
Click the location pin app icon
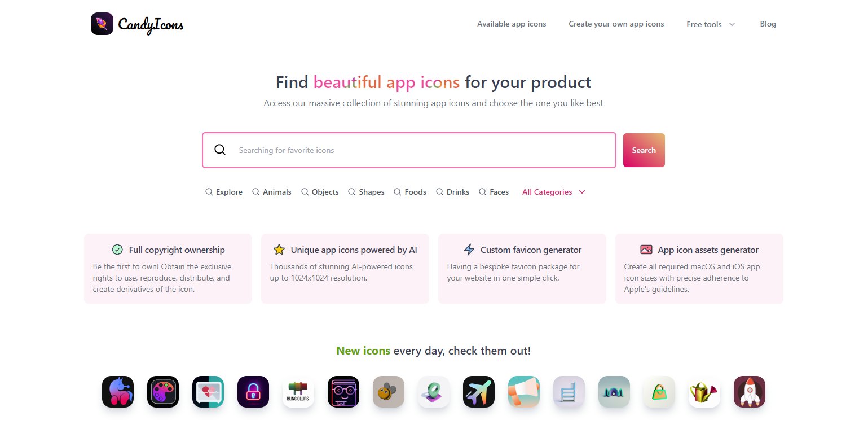coord(433,392)
